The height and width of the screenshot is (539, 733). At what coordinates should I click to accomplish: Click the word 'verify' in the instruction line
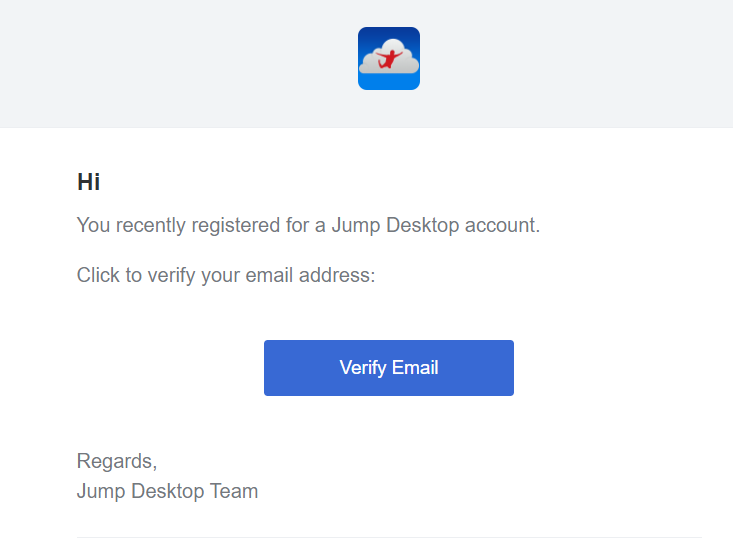click(x=172, y=276)
